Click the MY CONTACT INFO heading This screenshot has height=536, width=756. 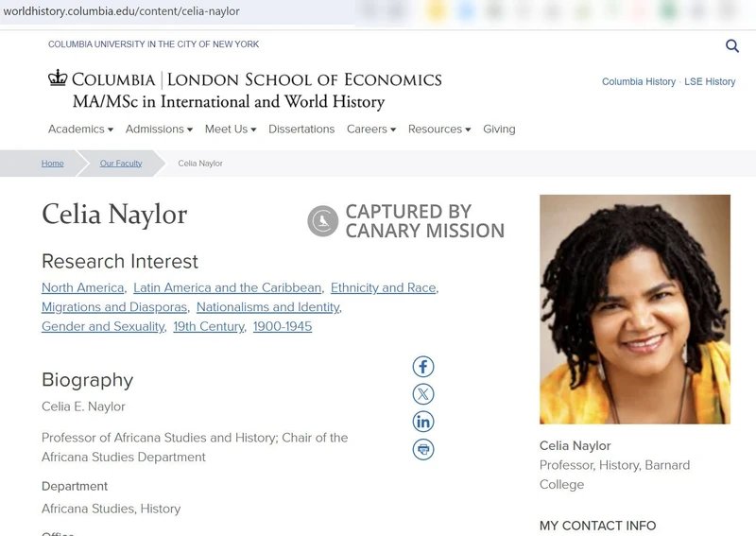pos(597,526)
